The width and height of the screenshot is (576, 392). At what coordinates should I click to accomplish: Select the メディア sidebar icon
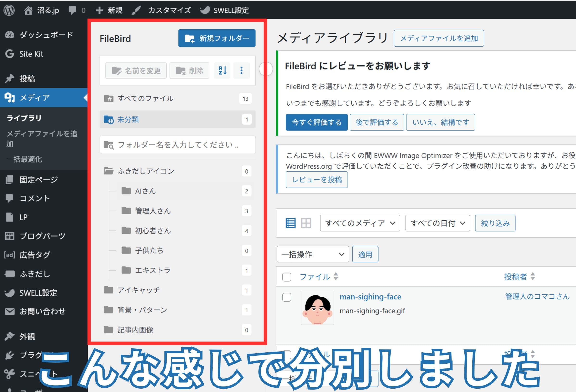pos(9,97)
